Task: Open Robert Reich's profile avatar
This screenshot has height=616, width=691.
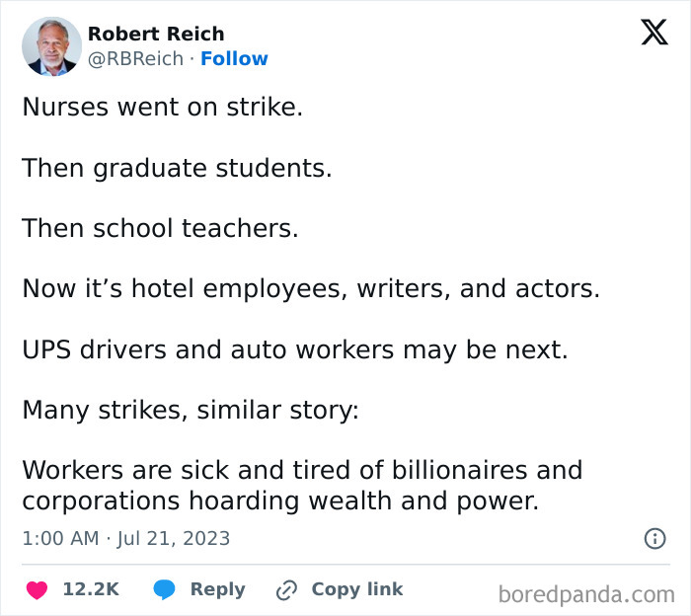Action: click(x=51, y=45)
